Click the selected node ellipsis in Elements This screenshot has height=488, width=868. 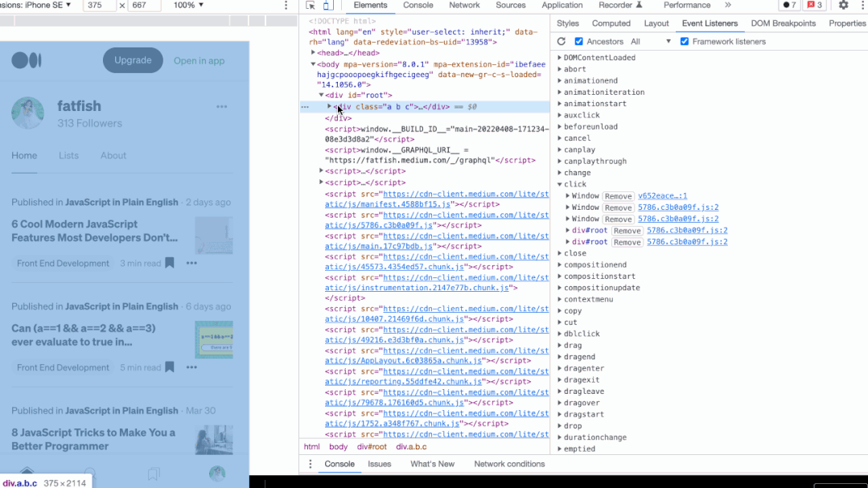coord(305,107)
